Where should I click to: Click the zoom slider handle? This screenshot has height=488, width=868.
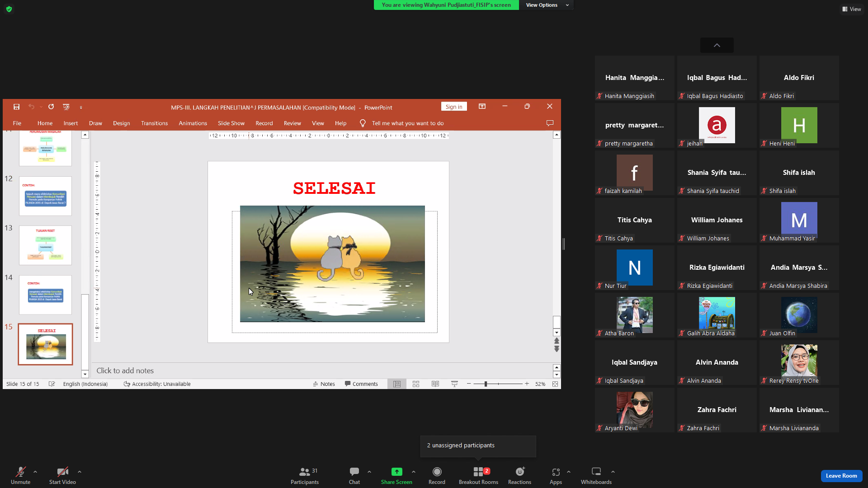click(486, 384)
